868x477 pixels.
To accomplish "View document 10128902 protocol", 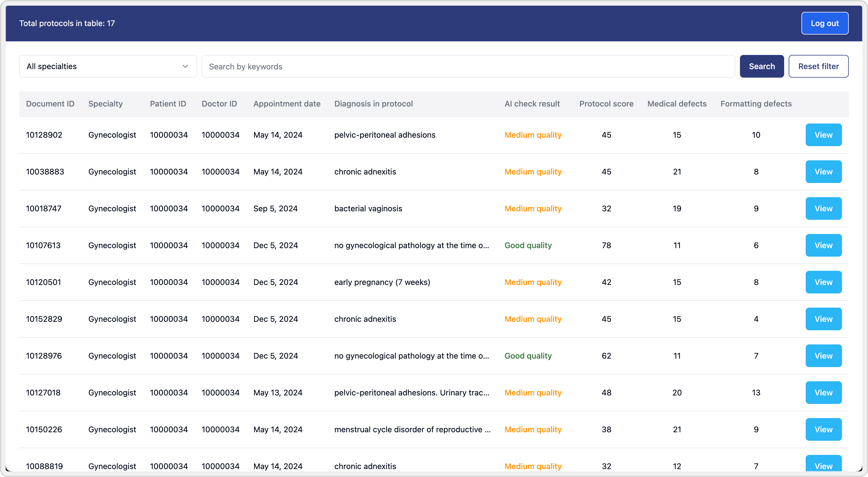I will coord(823,135).
